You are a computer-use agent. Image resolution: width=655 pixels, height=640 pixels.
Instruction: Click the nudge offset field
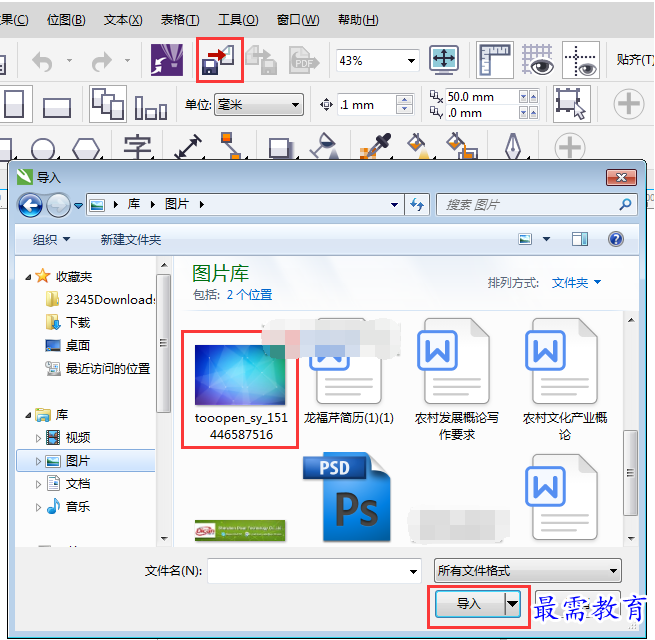(x=367, y=104)
